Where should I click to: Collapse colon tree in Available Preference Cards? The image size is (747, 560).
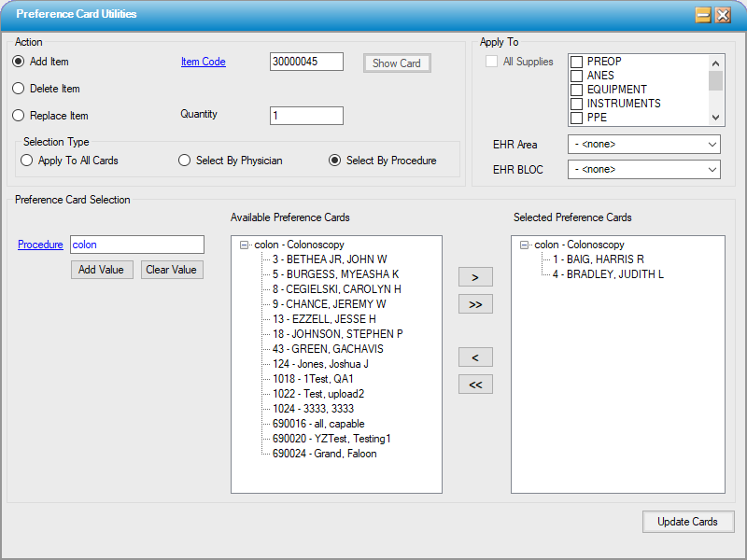click(x=244, y=245)
